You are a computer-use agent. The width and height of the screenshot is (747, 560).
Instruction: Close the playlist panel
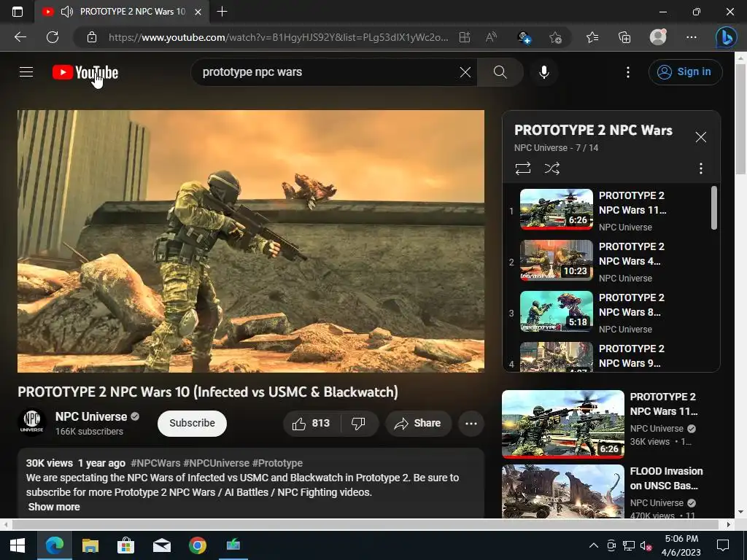tap(700, 137)
